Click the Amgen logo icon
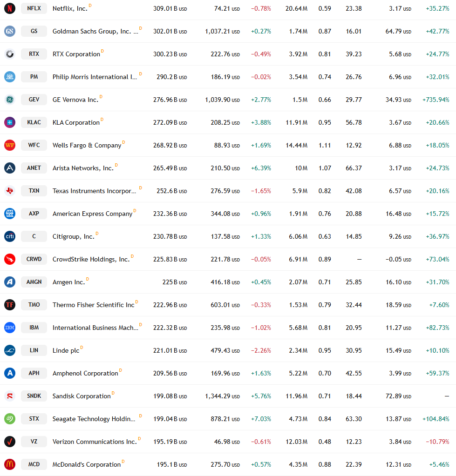This screenshot has width=456, height=476. coord(10,282)
